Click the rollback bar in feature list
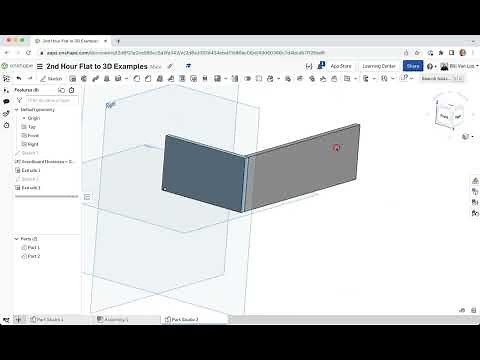Image resolution: width=480 pixels, height=360 pixels. pos(46,196)
